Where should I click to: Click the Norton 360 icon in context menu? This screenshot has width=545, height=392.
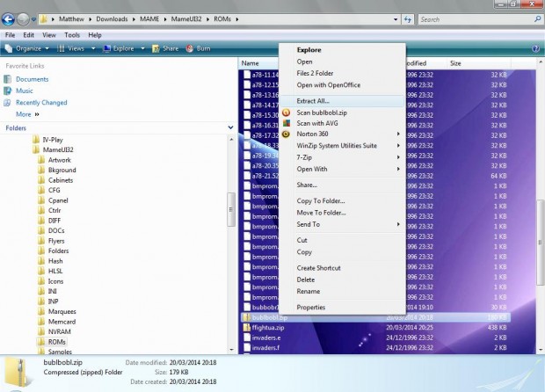tap(286, 134)
